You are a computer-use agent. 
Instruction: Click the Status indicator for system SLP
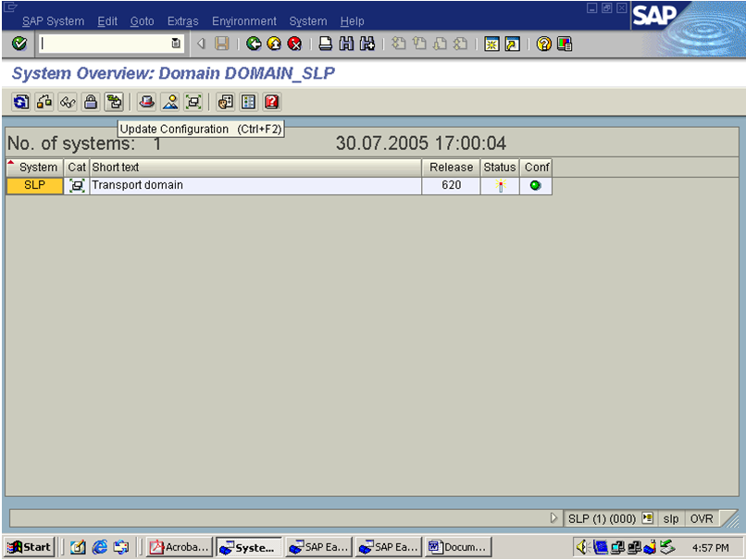coord(498,185)
